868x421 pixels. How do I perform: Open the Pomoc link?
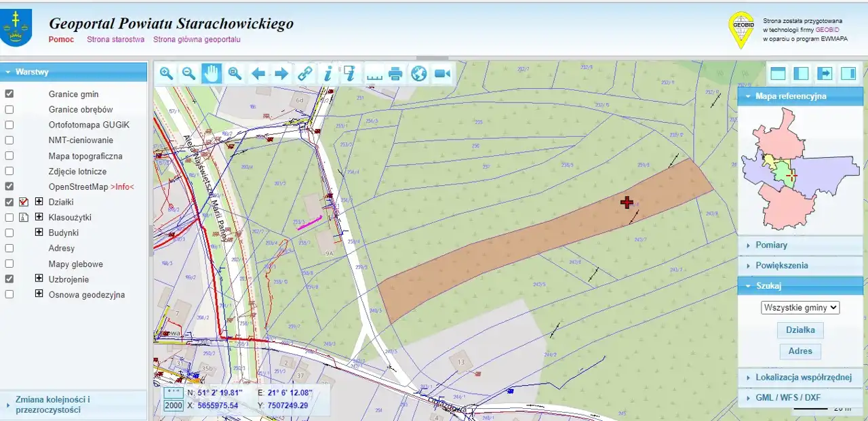pyautogui.click(x=61, y=39)
